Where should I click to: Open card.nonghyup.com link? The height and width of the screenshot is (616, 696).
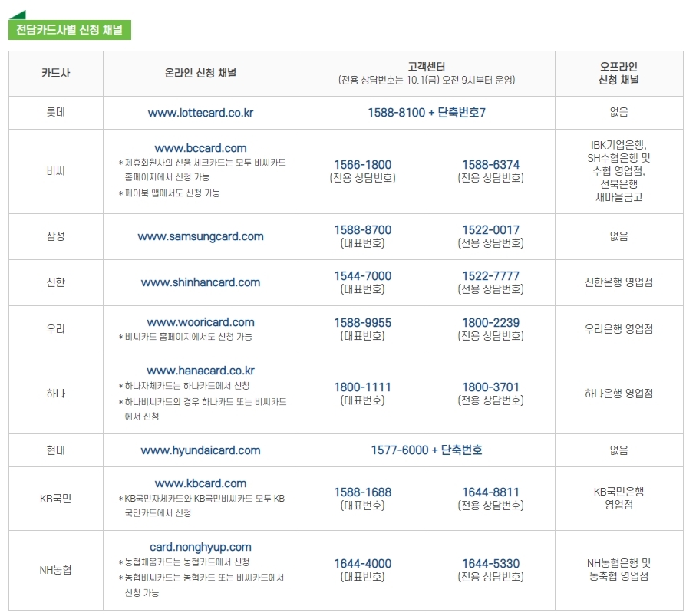[x=200, y=547]
